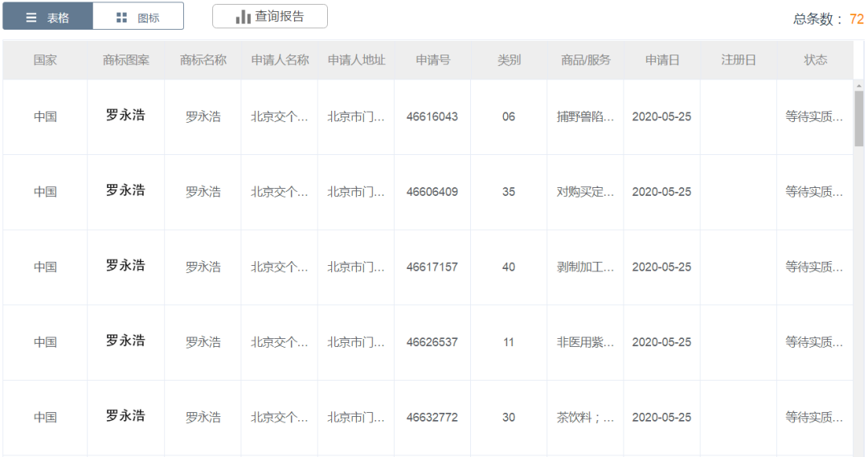Select application number 46616043
The width and height of the screenshot is (868, 457).
click(432, 116)
